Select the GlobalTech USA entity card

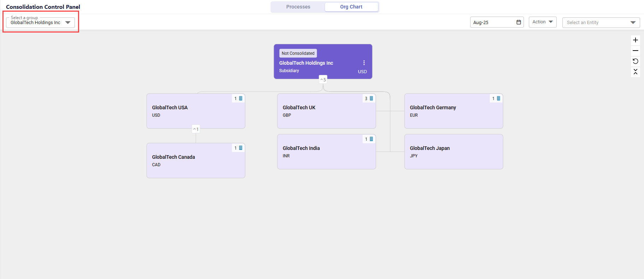coord(196,111)
